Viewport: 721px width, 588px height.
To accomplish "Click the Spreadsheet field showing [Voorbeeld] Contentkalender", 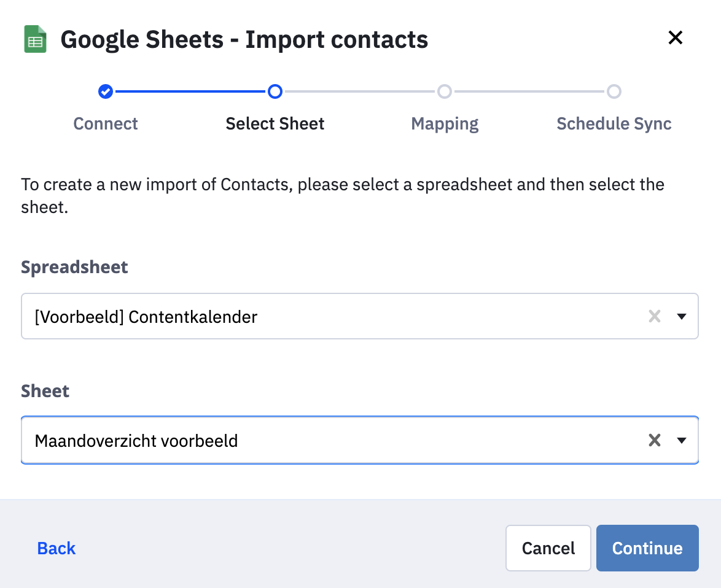I will click(360, 316).
